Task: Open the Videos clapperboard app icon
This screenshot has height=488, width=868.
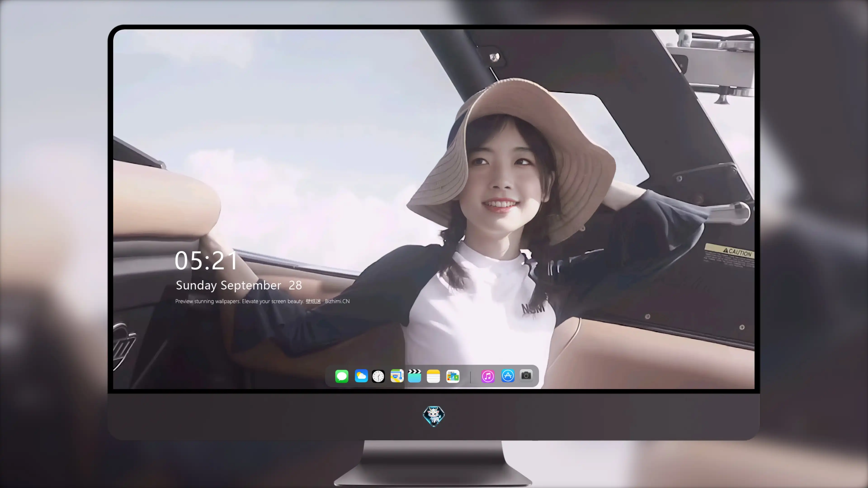Action: [415, 376]
